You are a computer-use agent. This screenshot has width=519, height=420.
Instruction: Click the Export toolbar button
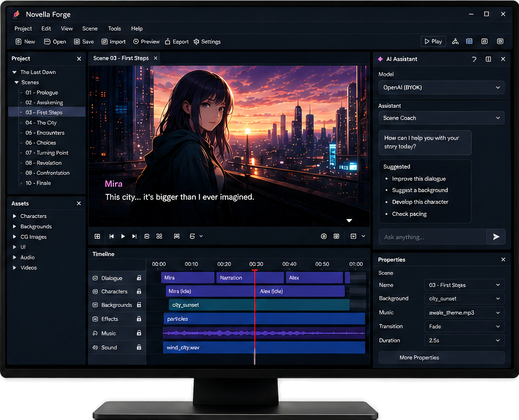177,42
